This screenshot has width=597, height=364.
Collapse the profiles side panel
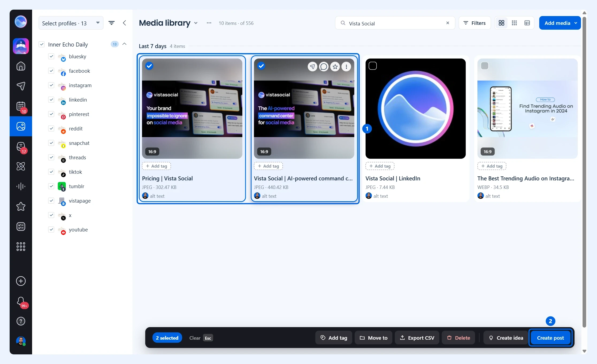[x=124, y=23]
